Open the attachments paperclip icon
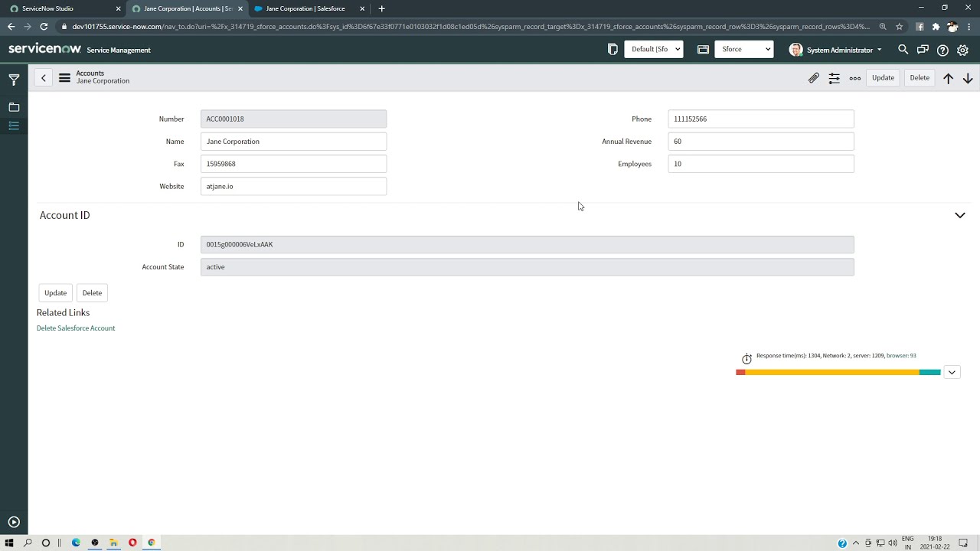Screen dimensions: 980x551 pos(813,77)
